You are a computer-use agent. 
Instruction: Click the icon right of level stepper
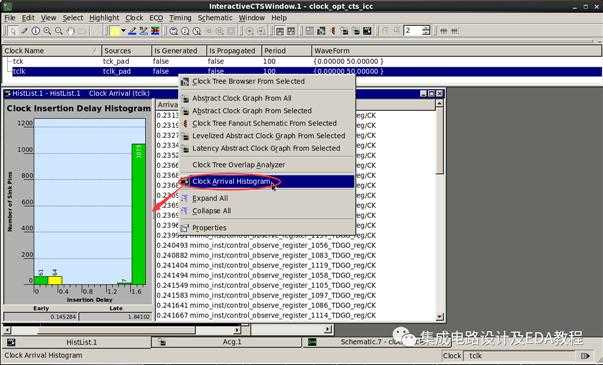pyautogui.click(x=443, y=31)
